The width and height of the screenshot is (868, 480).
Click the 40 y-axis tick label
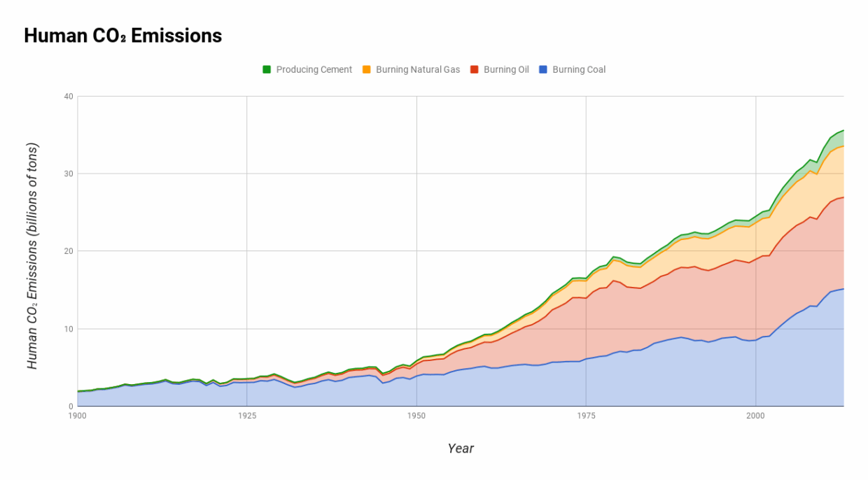click(x=68, y=96)
